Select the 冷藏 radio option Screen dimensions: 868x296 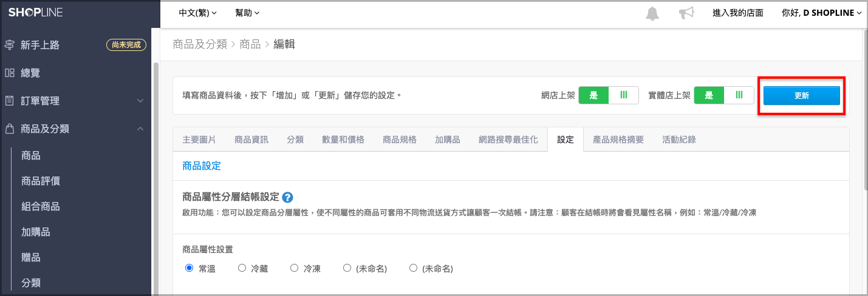pyautogui.click(x=242, y=267)
